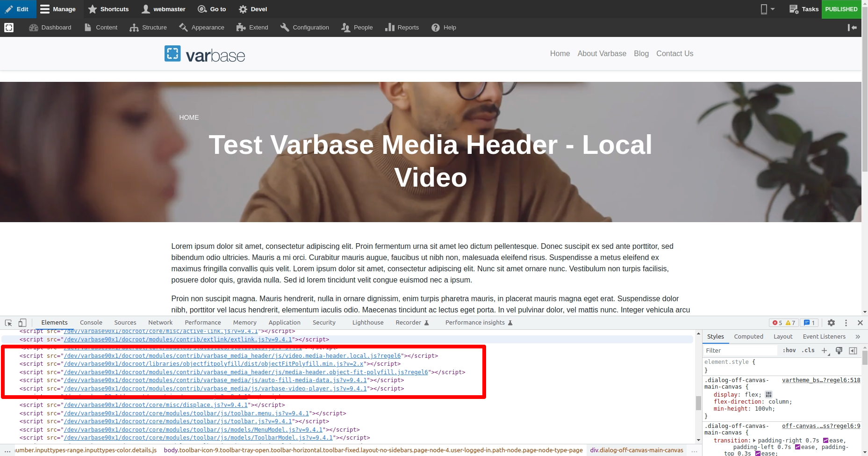Viewport: 868px width, 456px height.
Task: Open the Structure admin menu item
Action: click(x=148, y=28)
